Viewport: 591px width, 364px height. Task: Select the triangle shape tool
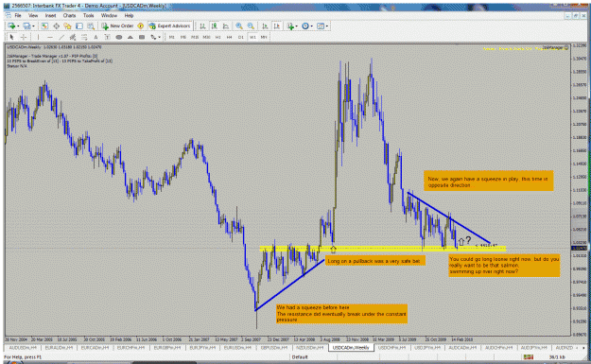click(x=130, y=37)
